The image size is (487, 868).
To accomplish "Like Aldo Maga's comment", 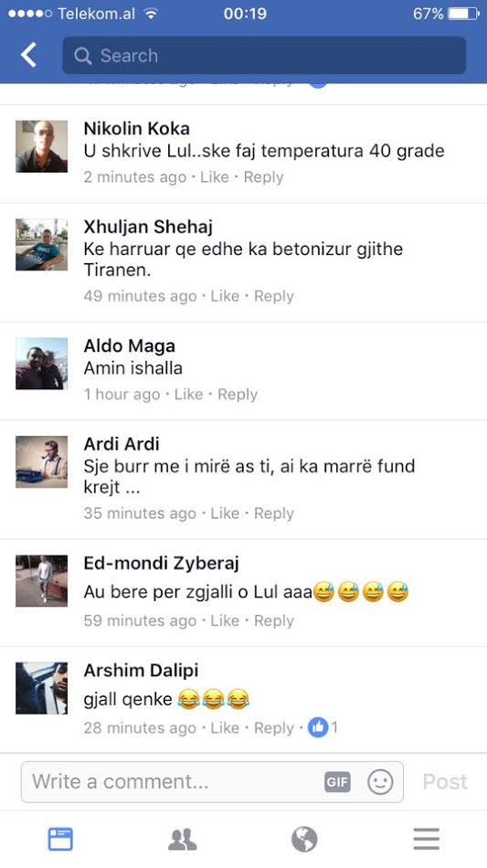I will [x=188, y=394].
